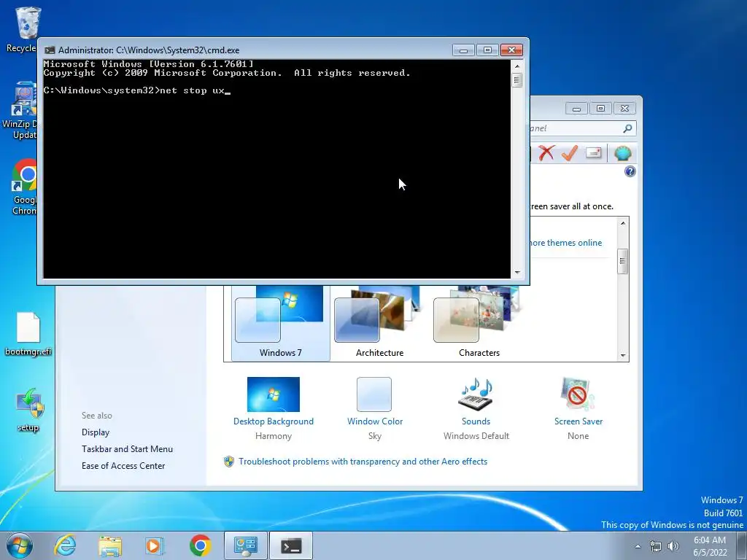747x560 pixels.
Task: Click the orange checkmark toolbar icon
Action: 570,153
